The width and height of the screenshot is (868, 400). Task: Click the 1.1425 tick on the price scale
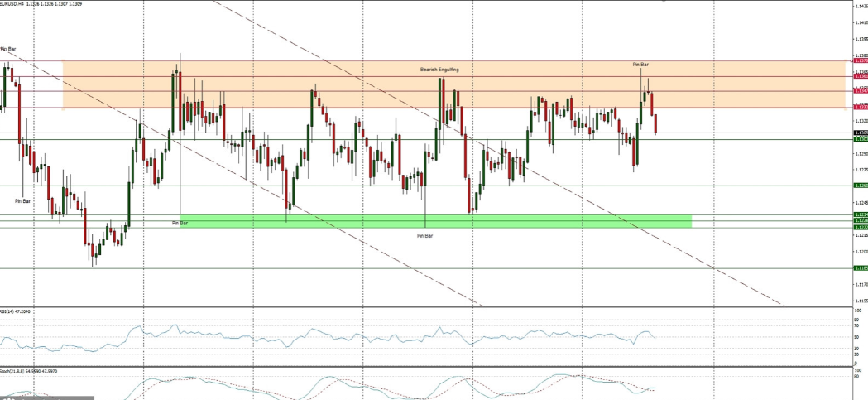(859, 7)
